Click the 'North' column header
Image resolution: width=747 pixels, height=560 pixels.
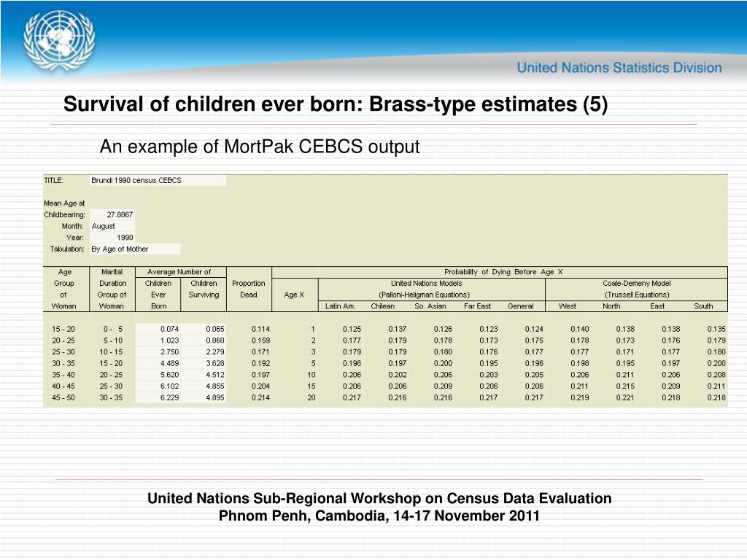click(611, 306)
